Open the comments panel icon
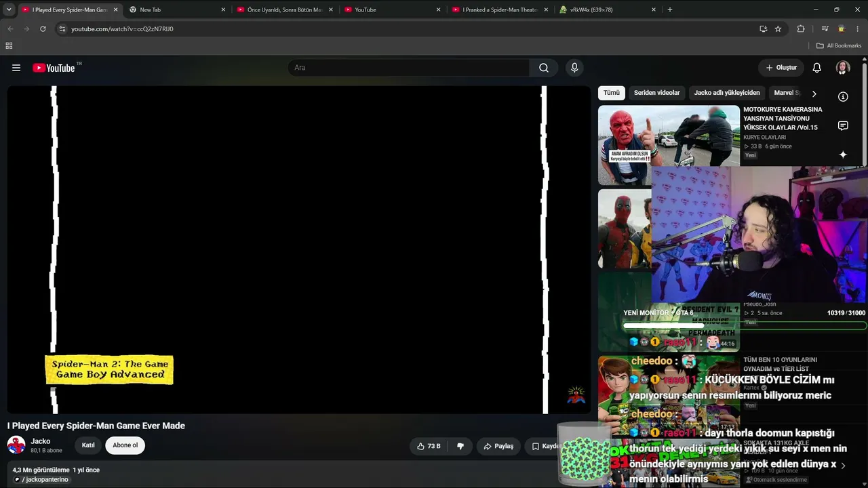This screenshot has width=868, height=488. click(843, 126)
